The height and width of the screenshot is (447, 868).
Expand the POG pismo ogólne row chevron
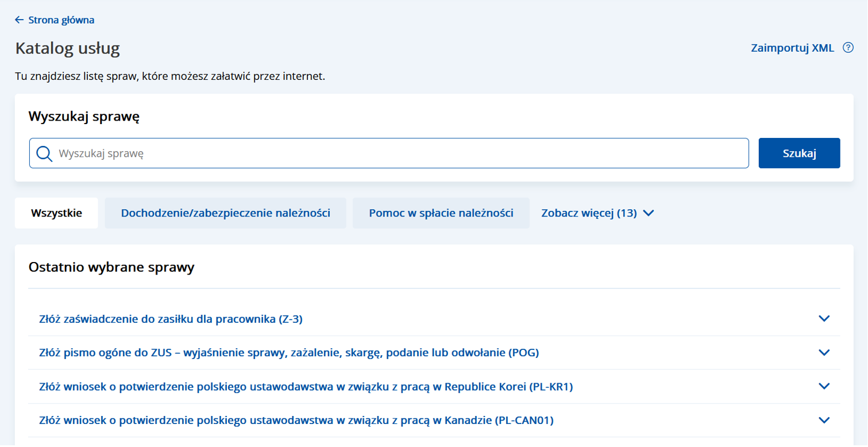(x=824, y=353)
